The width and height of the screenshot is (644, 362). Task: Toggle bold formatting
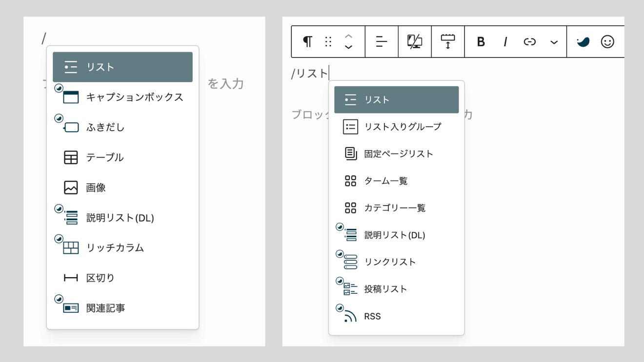point(481,42)
